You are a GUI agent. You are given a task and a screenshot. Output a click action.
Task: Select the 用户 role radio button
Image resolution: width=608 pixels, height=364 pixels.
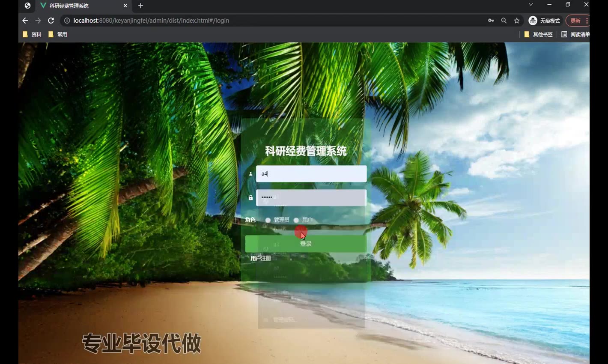pos(296,220)
